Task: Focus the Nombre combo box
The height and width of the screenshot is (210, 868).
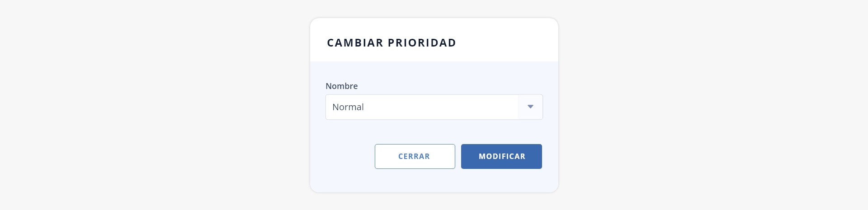Action: point(434,107)
